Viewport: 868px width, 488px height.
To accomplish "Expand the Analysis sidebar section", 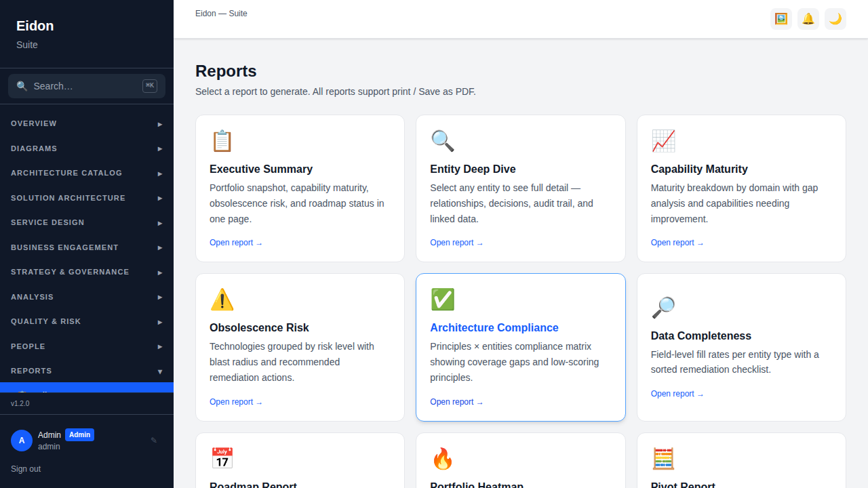I will coord(87,297).
